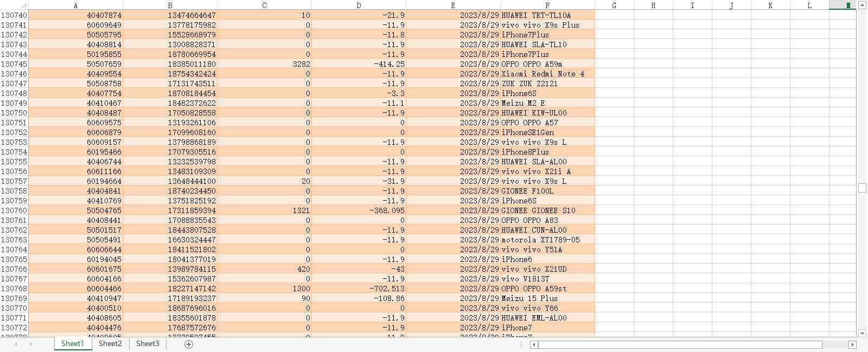Click cell containing 13474664647
Screen dimensions: 868x352
click(170, 15)
